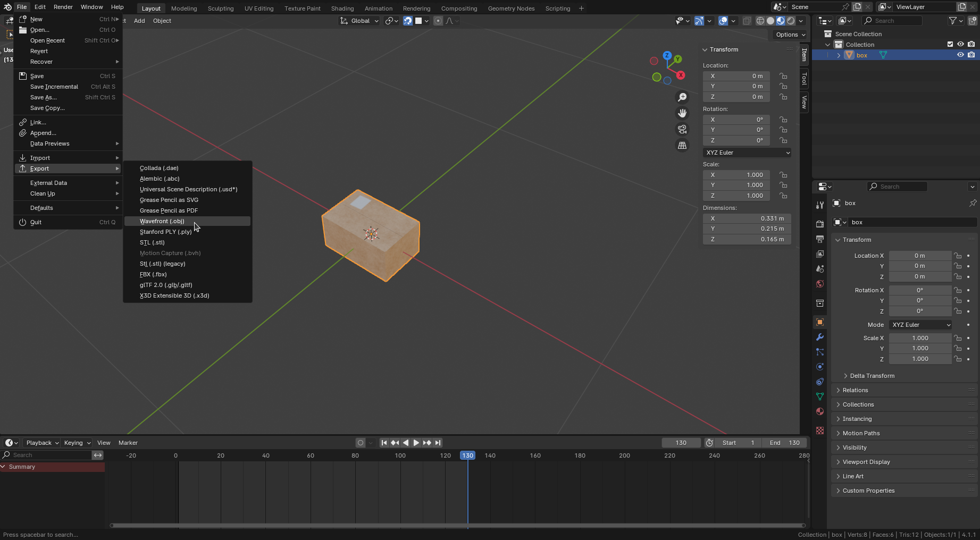The height and width of the screenshot is (540, 980).
Task: Click the new collection icon in Outliner
Action: [x=973, y=21]
